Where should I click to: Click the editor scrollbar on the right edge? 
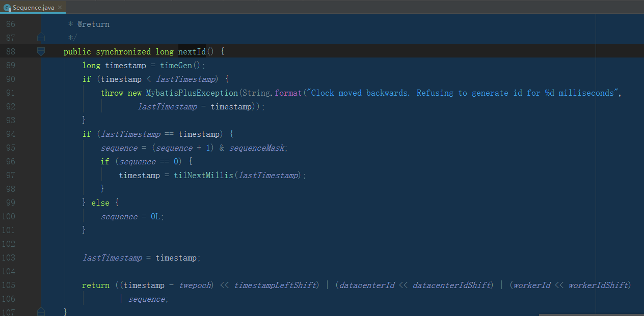click(x=640, y=153)
